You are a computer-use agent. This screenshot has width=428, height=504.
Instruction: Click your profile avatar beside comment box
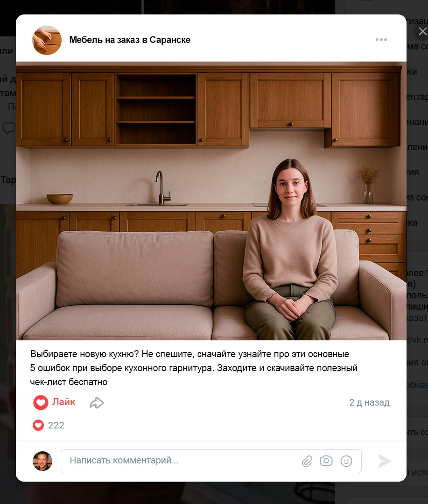[42, 461]
